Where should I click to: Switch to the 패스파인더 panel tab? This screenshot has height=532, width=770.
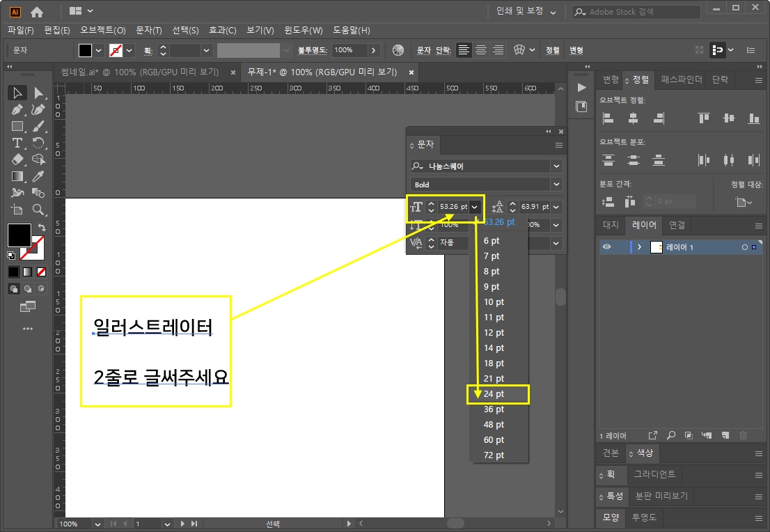click(x=681, y=79)
